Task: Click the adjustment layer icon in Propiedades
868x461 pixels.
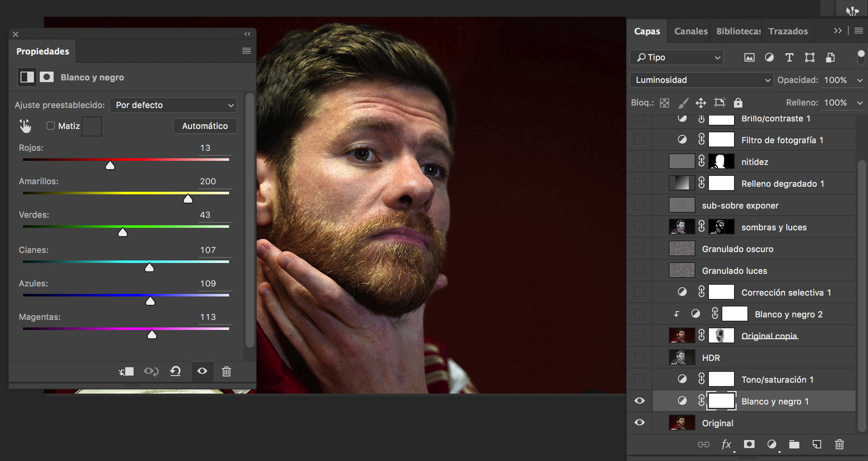Action: click(x=27, y=77)
